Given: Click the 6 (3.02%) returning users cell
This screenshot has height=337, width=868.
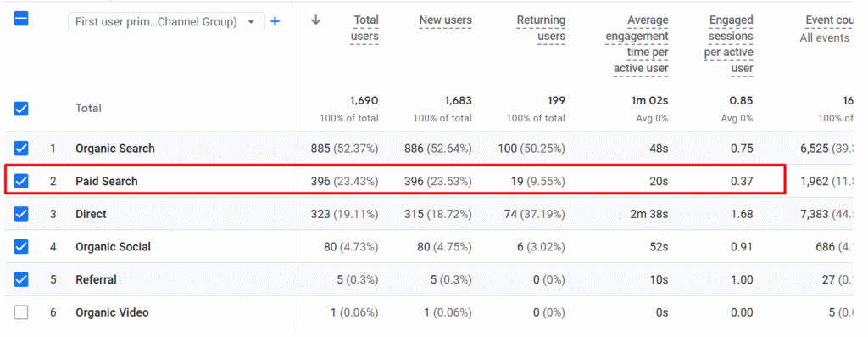Looking at the screenshot, I should pyautogui.click(x=542, y=247).
